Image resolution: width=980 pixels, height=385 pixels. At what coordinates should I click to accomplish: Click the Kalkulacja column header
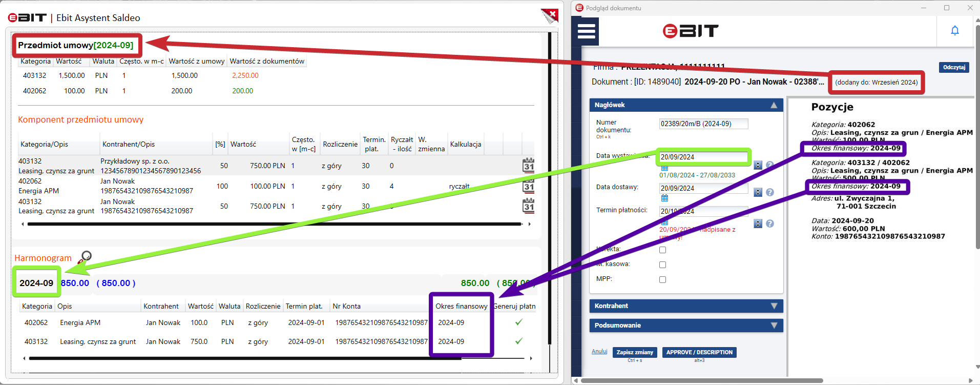click(466, 144)
